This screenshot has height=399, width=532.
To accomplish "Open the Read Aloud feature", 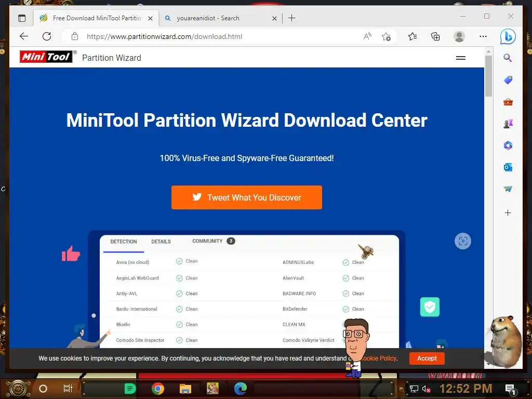I will click(367, 36).
